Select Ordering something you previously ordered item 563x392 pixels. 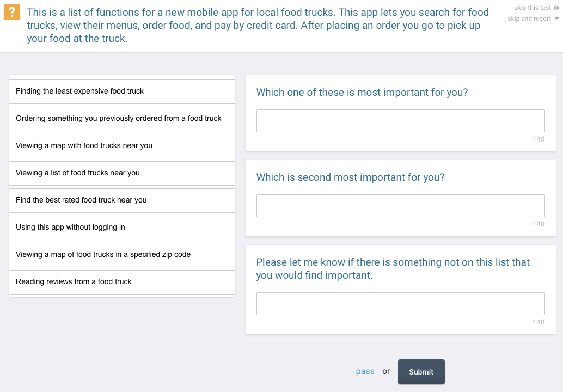[122, 119]
